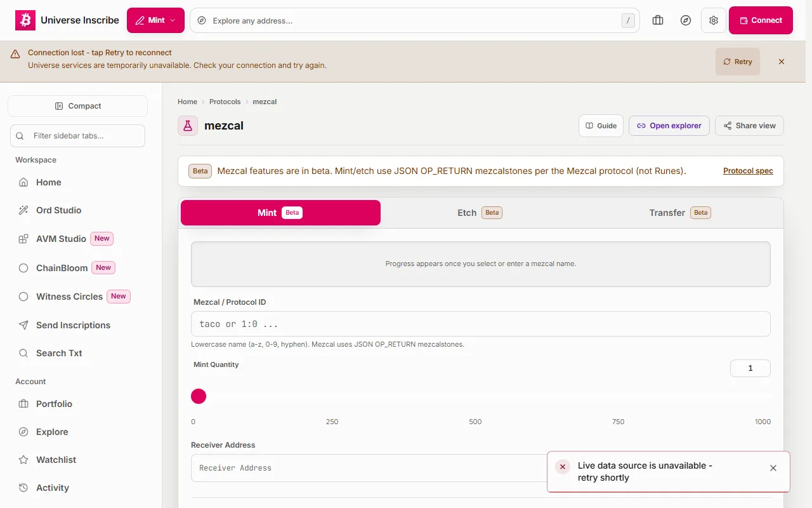Screen dimensions: 812x508
Task: Click the warning triangle icon in banner
Action: [x=15, y=54]
